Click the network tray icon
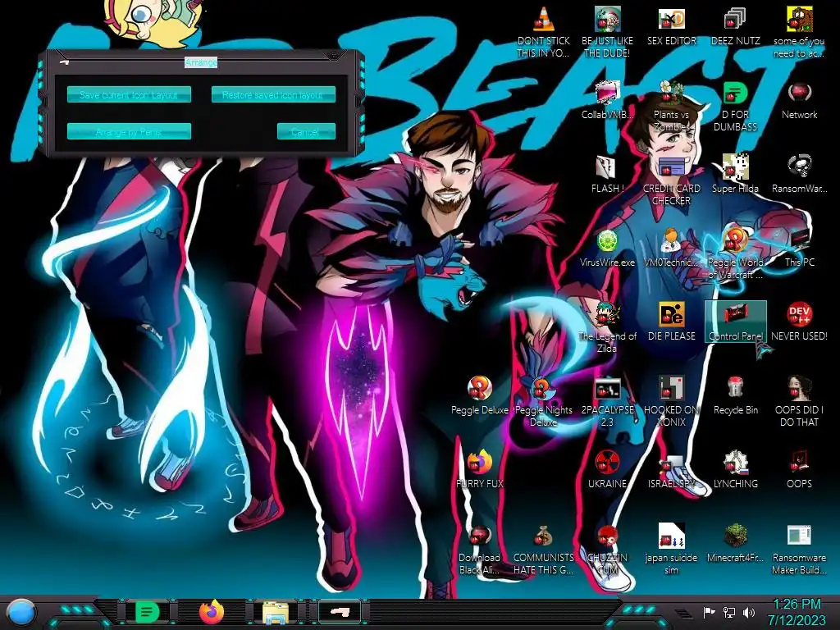This screenshot has height=630, width=840. pos(729,612)
